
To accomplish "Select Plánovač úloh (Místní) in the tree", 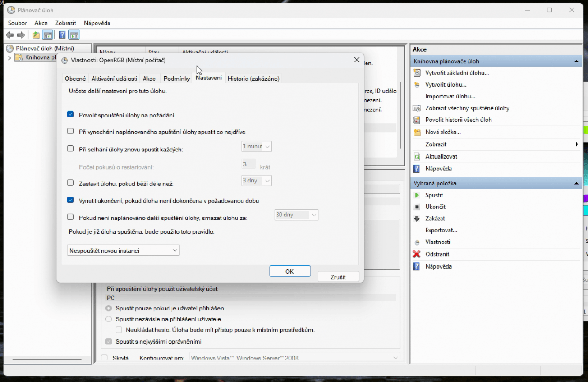I will pos(45,49).
